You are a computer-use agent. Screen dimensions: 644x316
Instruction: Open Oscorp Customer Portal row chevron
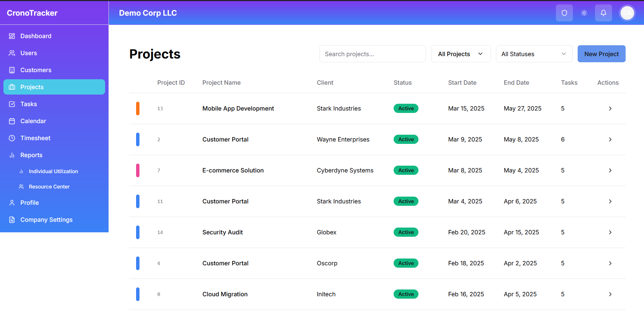pyautogui.click(x=610, y=263)
